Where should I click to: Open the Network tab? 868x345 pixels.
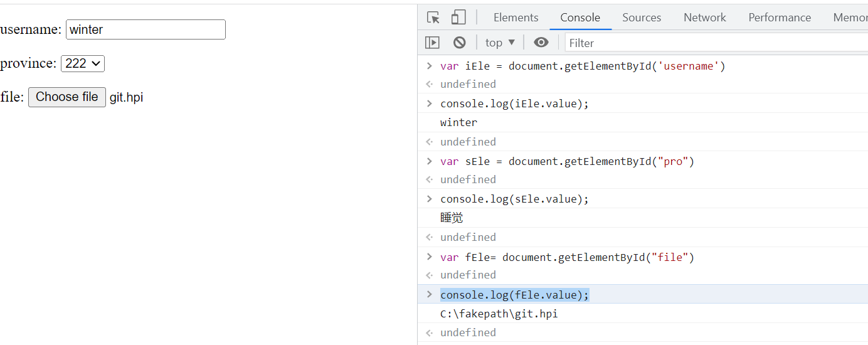pyautogui.click(x=704, y=18)
